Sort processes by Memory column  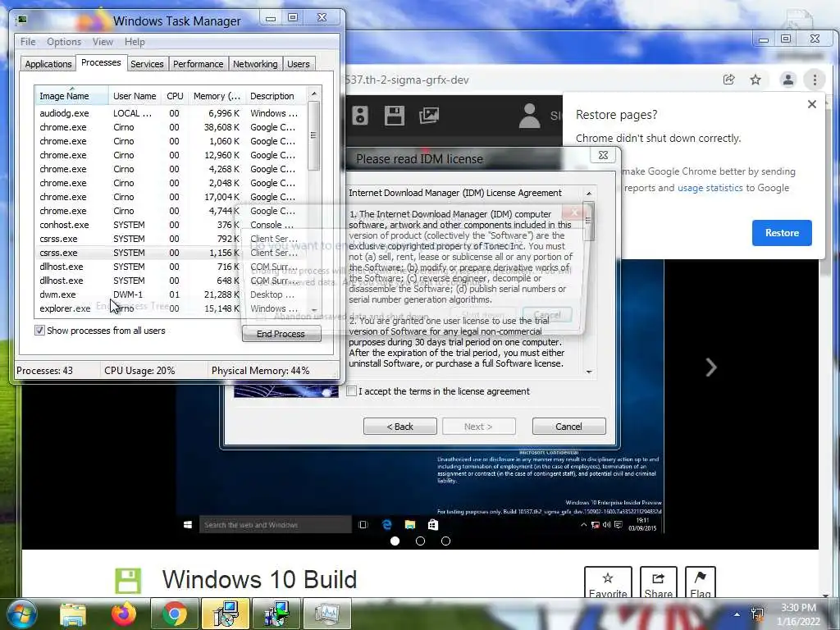tap(217, 96)
